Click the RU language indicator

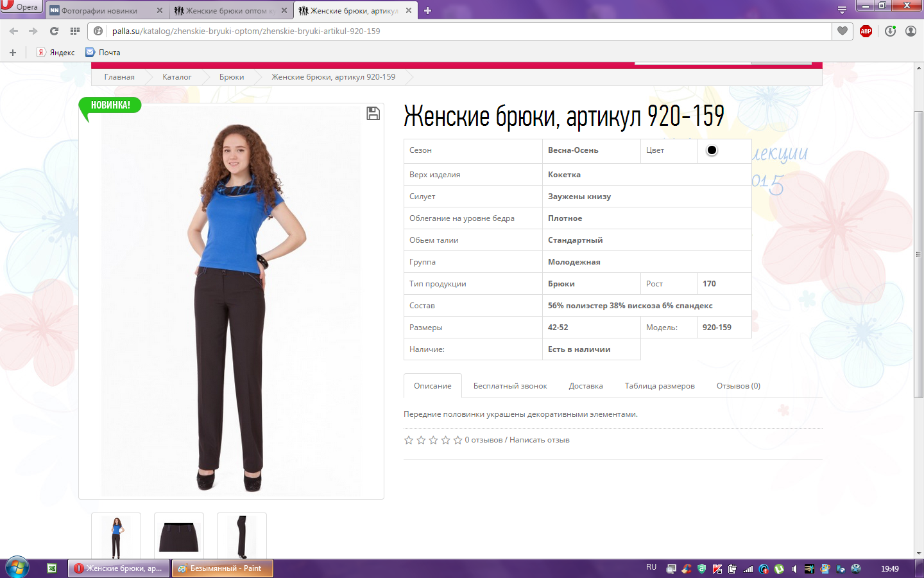pos(651,568)
